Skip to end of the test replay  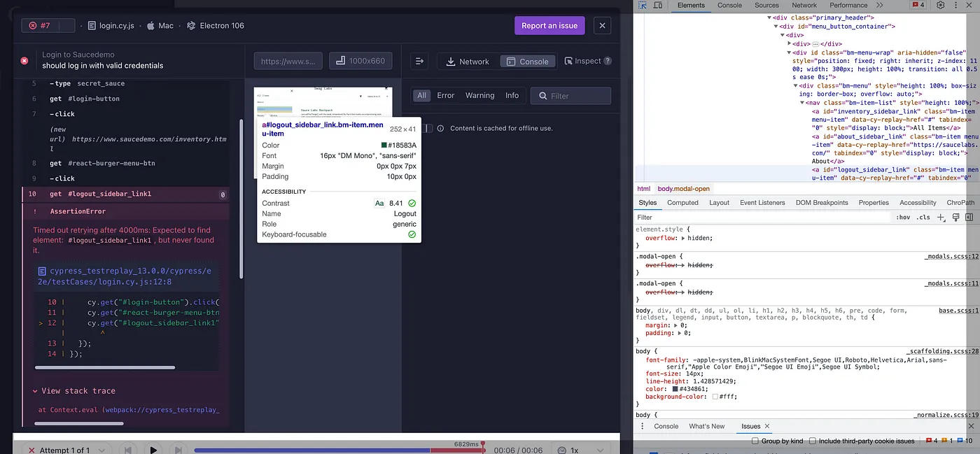pos(177,450)
